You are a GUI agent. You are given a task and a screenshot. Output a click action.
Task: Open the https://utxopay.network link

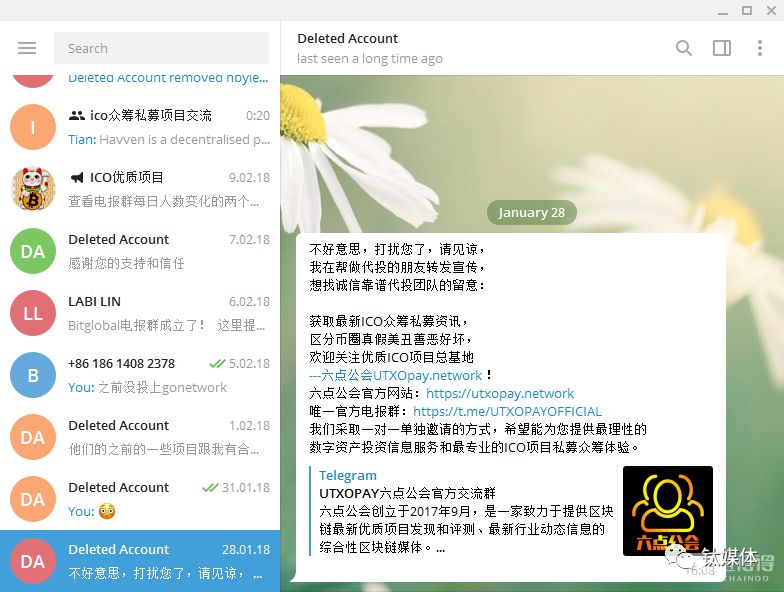500,394
